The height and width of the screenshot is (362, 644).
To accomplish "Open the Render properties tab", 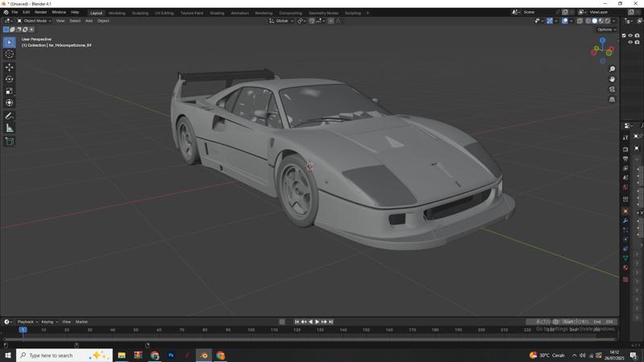I will [625, 150].
